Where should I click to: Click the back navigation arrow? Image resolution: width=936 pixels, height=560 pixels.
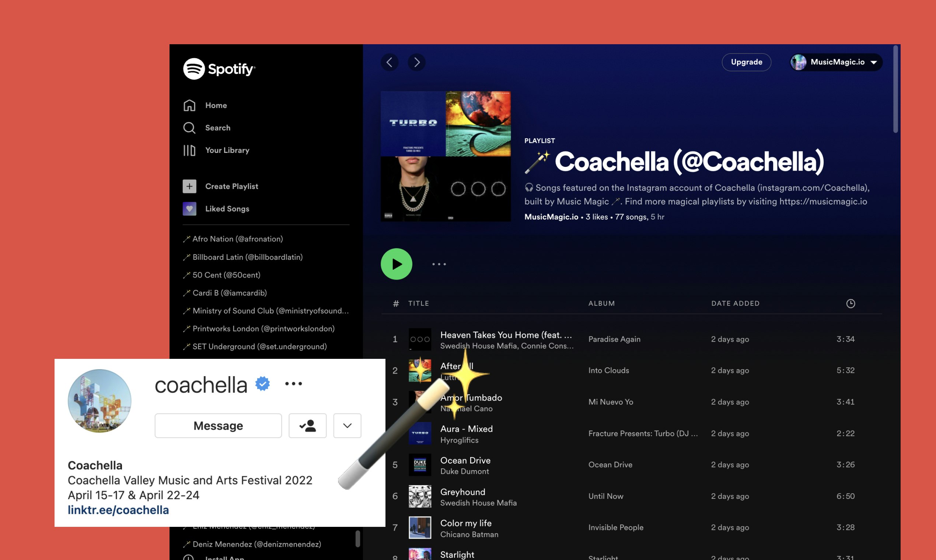[x=390, y=62]
